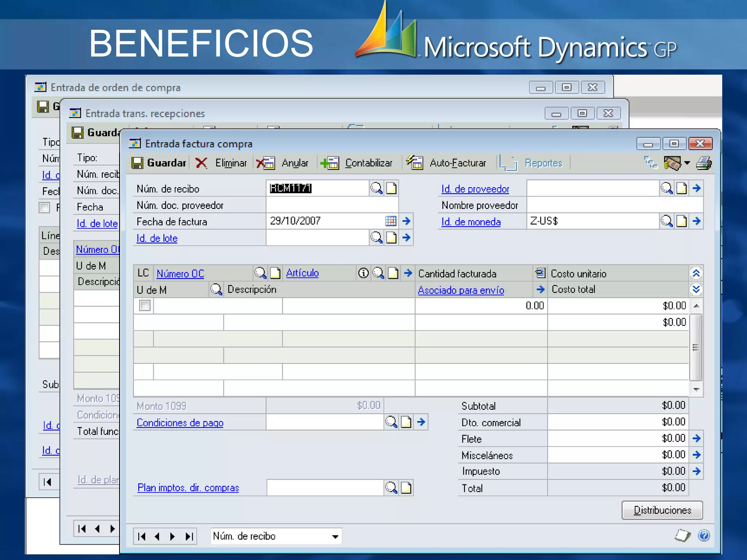This screenshot has height=560, width=747.
Task: Click the note icon near help button
Action: tap(682, 536)
